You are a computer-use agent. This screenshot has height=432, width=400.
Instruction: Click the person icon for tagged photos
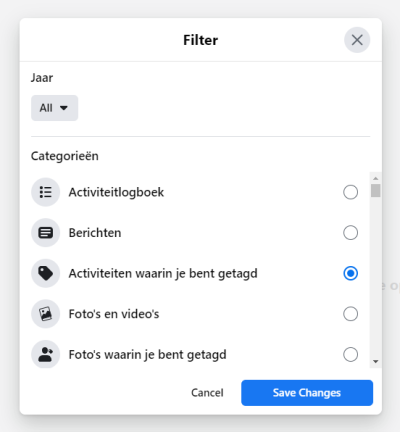[45, 354]
